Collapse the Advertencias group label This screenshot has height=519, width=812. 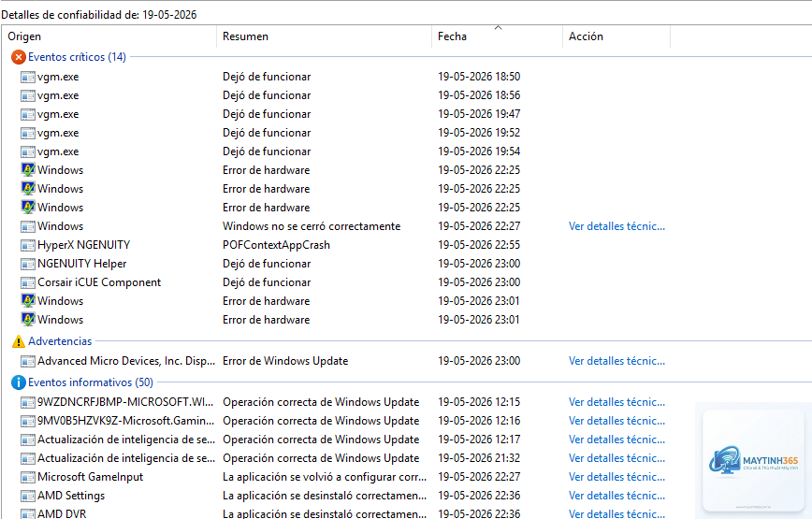(x=60, y=341)
